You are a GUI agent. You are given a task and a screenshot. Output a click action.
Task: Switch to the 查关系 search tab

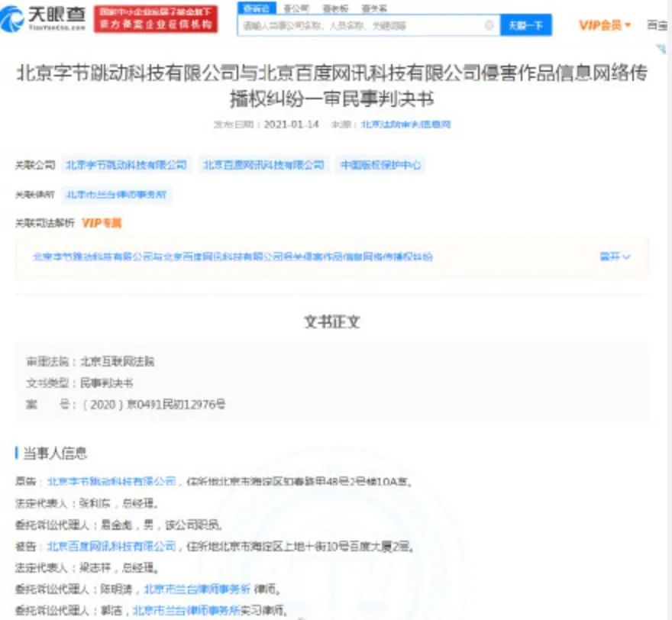(373, 8)
